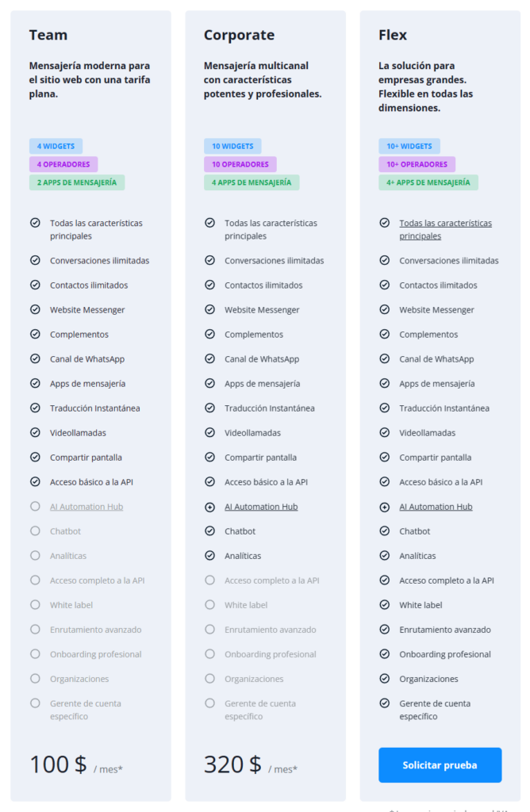Click the Corporate 10 OPERADORES purple badge

pos(241,164)
